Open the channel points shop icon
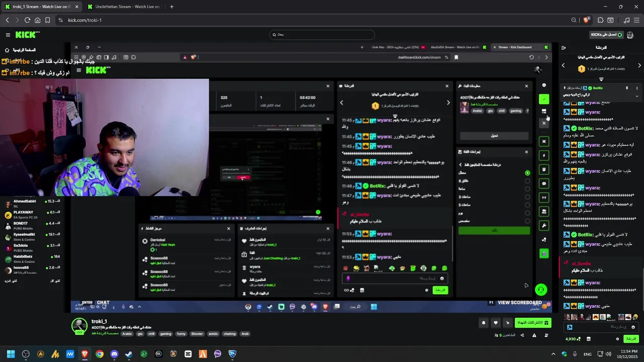 pos(588,339)
